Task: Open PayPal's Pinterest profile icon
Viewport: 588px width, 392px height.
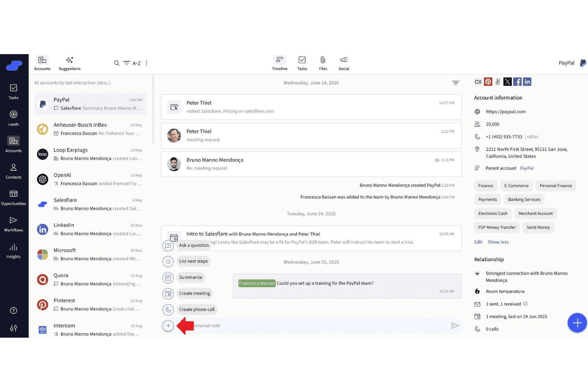Action: 488,82
